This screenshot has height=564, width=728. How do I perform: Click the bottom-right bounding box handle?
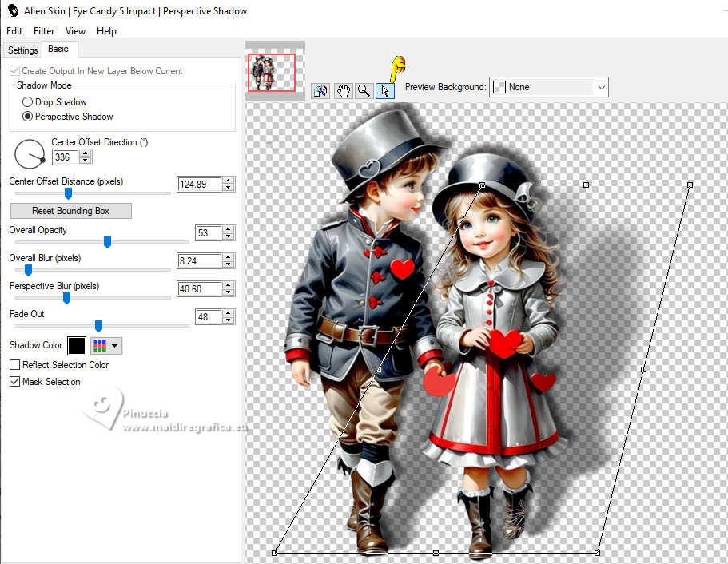597,553
